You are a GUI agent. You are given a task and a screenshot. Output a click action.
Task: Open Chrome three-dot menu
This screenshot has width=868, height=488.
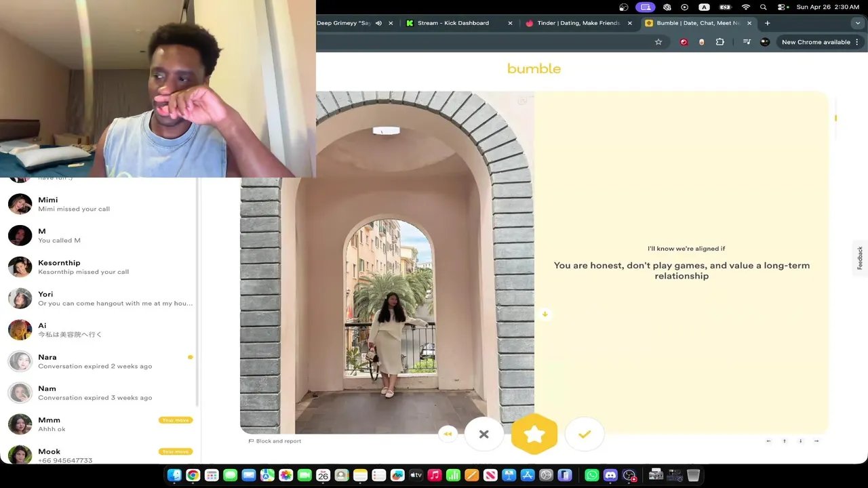857,42
